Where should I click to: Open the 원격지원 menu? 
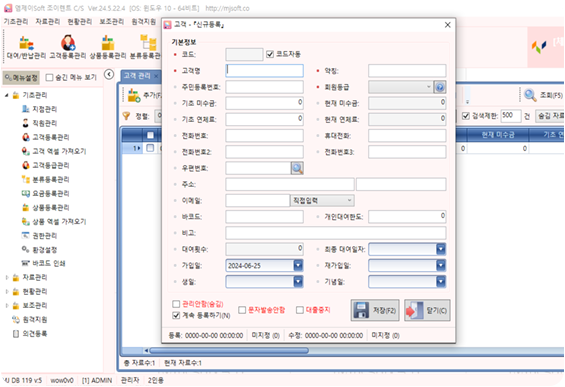point(143,22)
